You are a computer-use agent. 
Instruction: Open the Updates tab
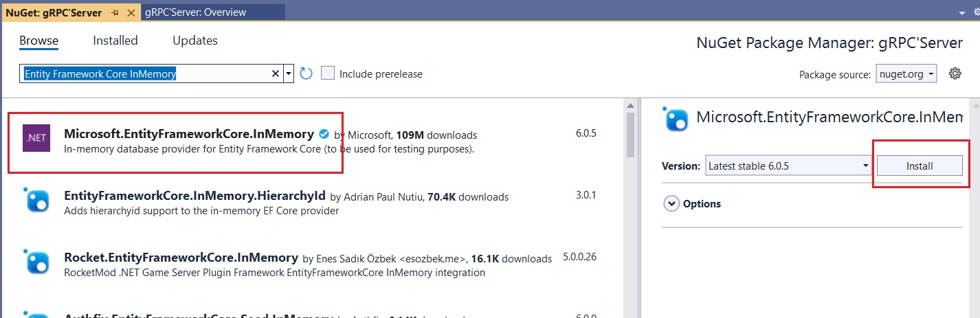pyautogui.click(x=195, y=41)
